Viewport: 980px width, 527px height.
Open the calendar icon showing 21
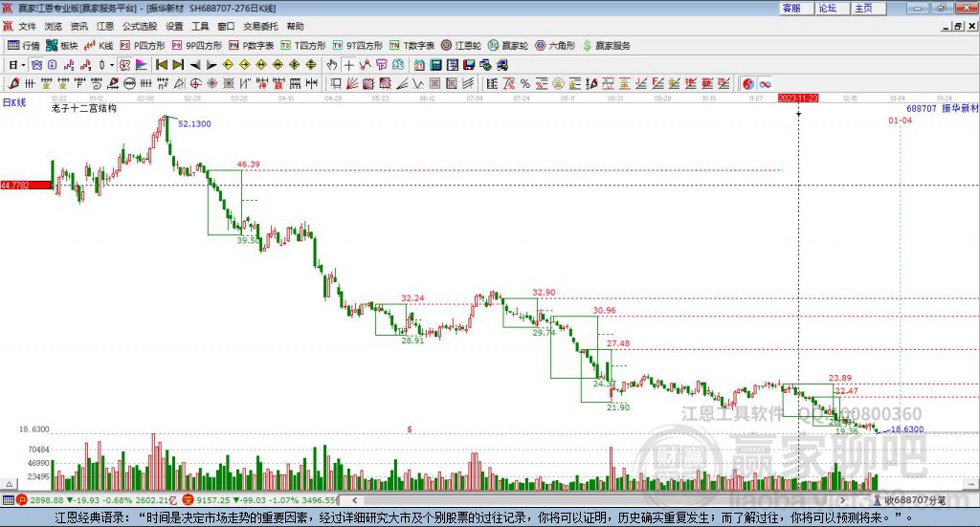(x=419, y=65)
